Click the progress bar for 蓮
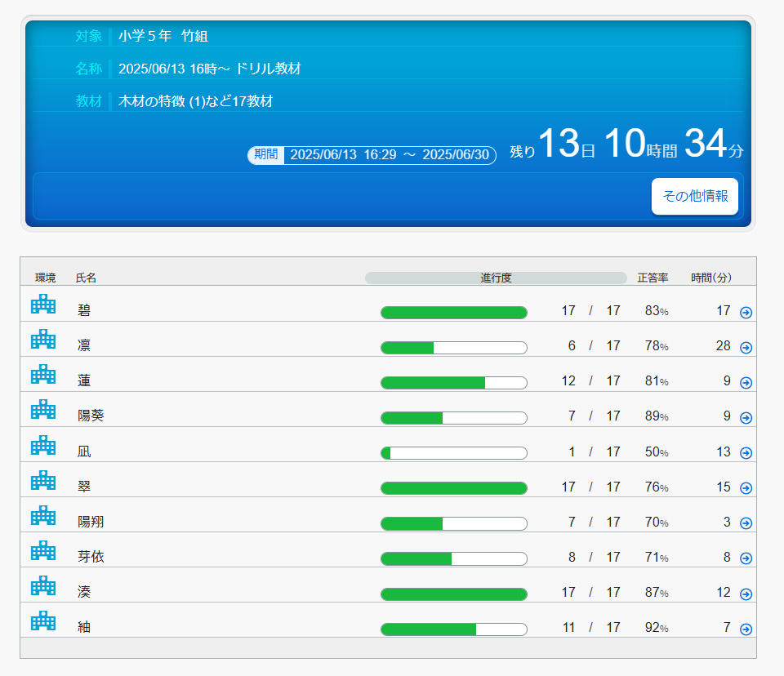Screen dimensions: 784x676 click(x=453, y=383)
